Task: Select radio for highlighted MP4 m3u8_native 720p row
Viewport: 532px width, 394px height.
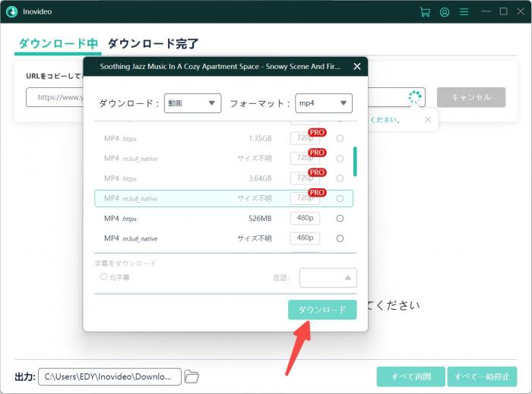Action: click(x=340, y=199)
